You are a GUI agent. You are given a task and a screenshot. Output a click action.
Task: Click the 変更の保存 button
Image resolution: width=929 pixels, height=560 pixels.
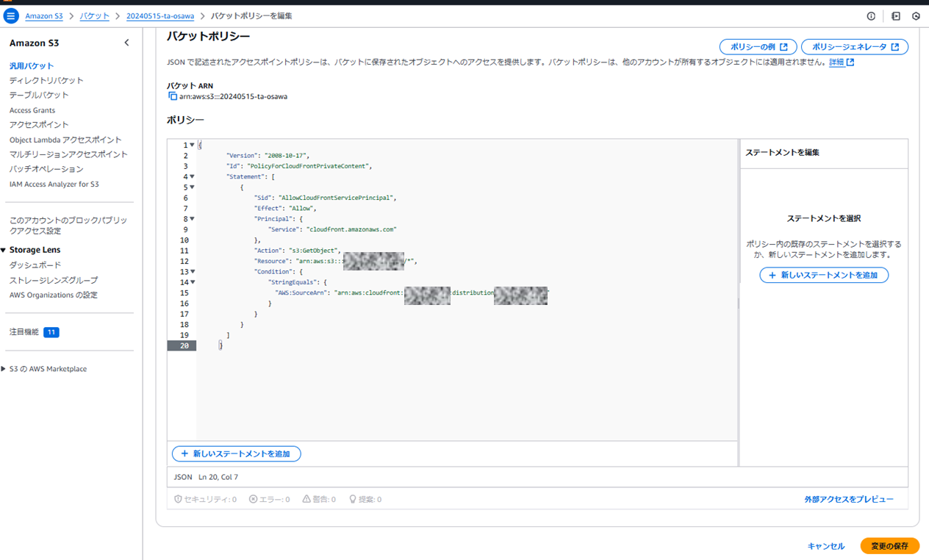[x=889, y=546]
